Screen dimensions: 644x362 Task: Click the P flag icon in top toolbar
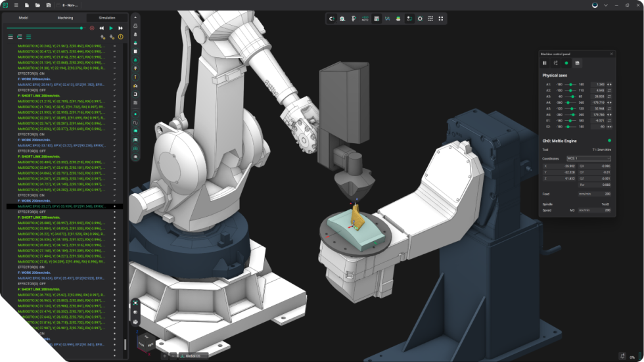tap(354, 19)
